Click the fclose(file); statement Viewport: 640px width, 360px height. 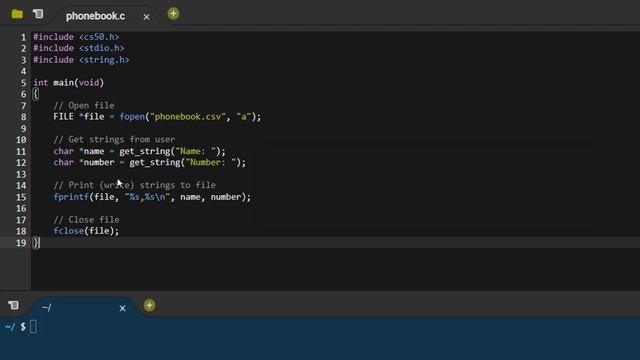(x=86, y=231)
